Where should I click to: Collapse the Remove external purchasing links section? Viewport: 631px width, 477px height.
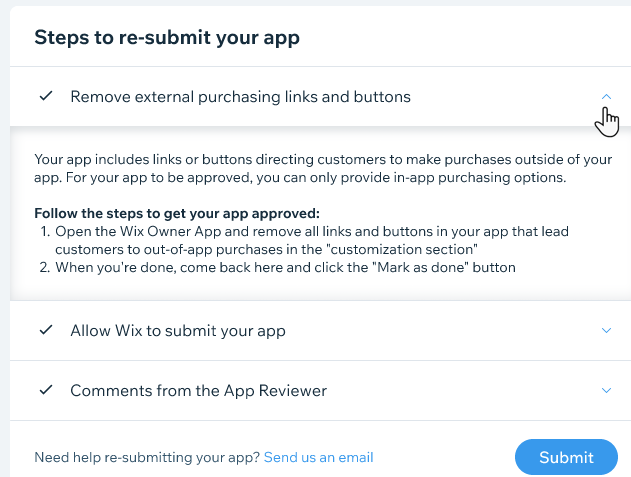coord(606,97)
